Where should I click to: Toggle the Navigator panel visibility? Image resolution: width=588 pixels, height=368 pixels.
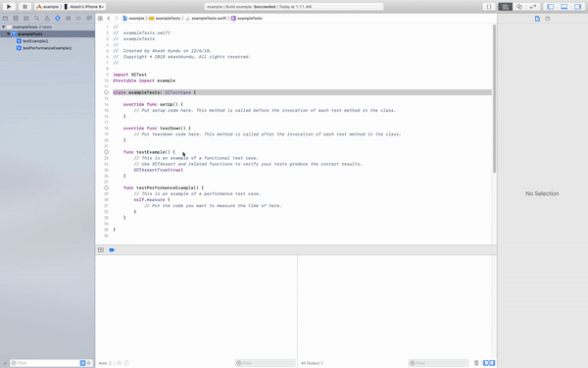(550, 7)
